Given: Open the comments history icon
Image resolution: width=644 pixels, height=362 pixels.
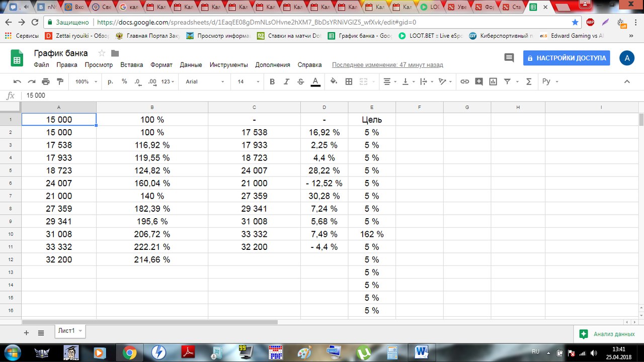Looking at the screenshot, I should pyautogui.click(x=509, y=58).
